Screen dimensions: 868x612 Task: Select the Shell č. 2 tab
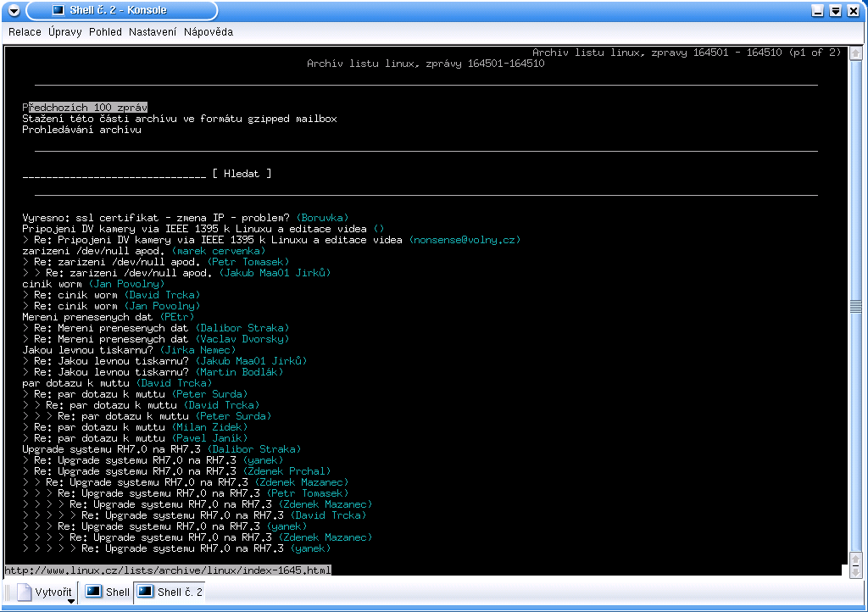[x=170, y=592]
